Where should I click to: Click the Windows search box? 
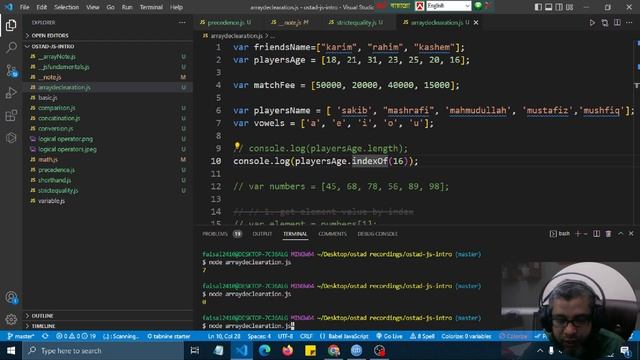pyautogui.click(x=103, y=351)
